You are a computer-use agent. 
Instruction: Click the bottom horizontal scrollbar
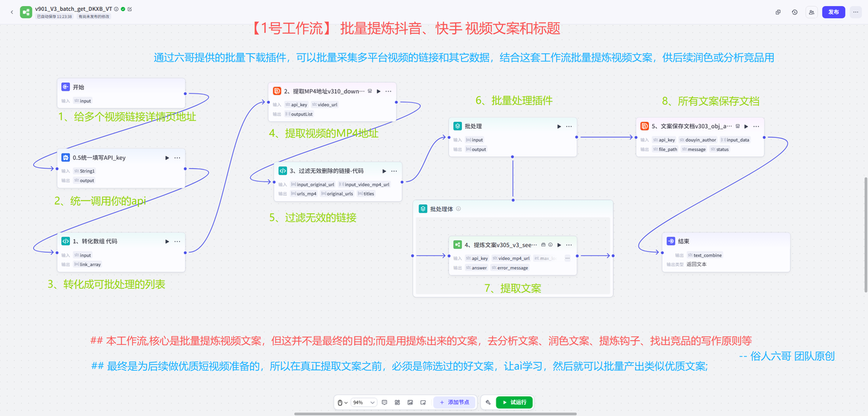tap(434, 413)
